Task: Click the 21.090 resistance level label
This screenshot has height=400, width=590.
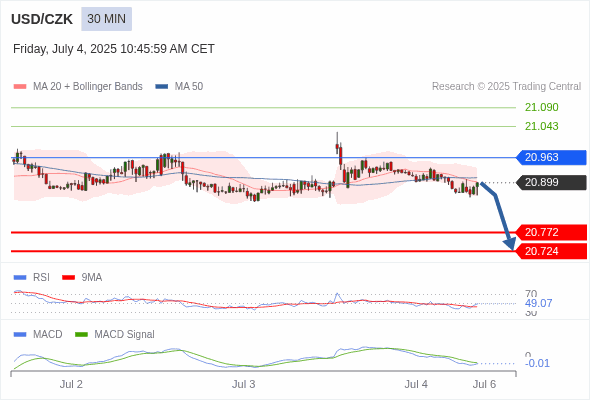Action: [x=541, y=107]
